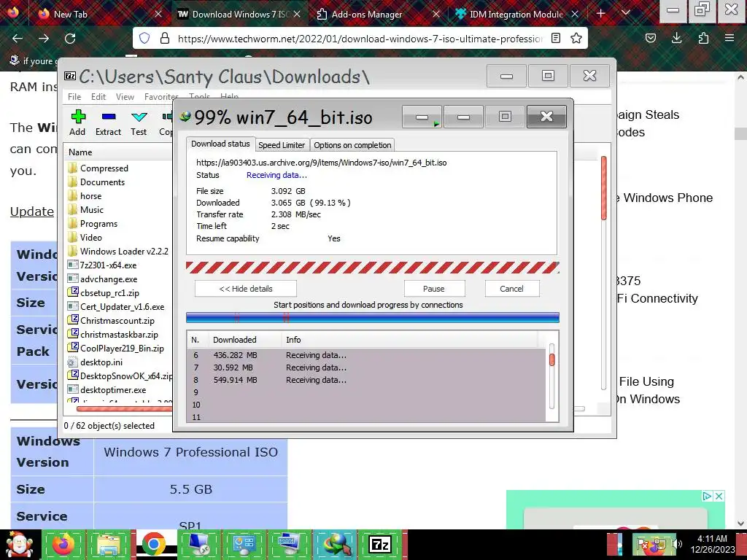Viewport: 747px width, 560px height.
Task: Select advchange.exe file
Action: click(109, 279)
